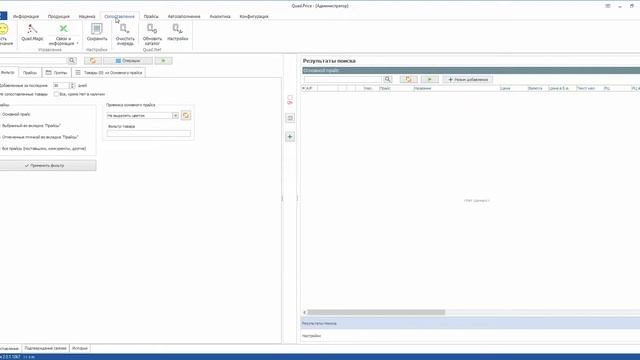Toggle Все, кроме Нет в наличии checkbox
Viewport: 640px width, 360px height.
coord(56,94)
